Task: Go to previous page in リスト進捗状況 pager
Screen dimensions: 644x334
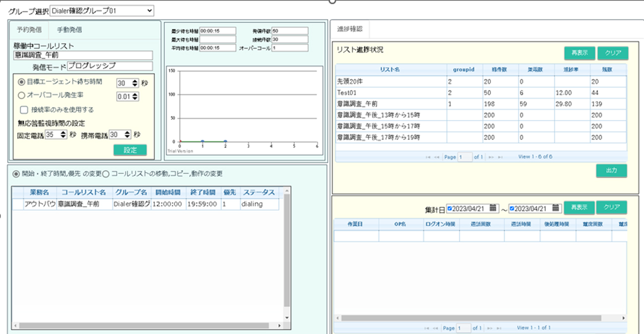Action: 436,157
